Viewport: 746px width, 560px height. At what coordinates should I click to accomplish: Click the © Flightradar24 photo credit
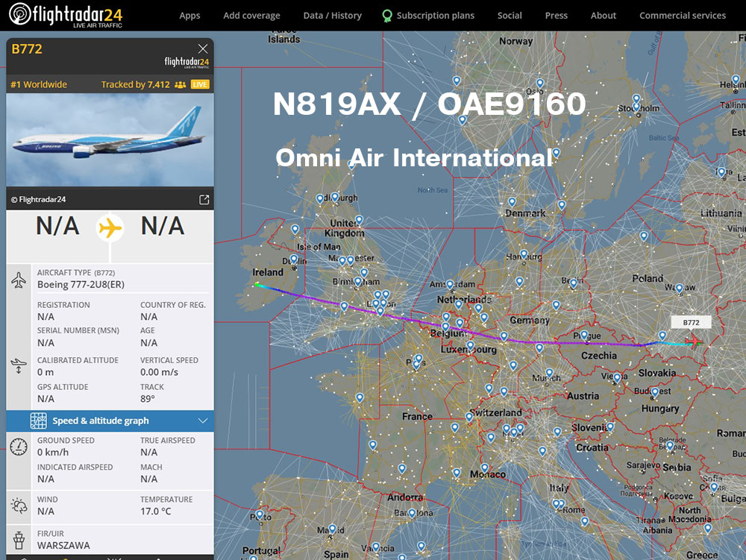tap(39, 200)
